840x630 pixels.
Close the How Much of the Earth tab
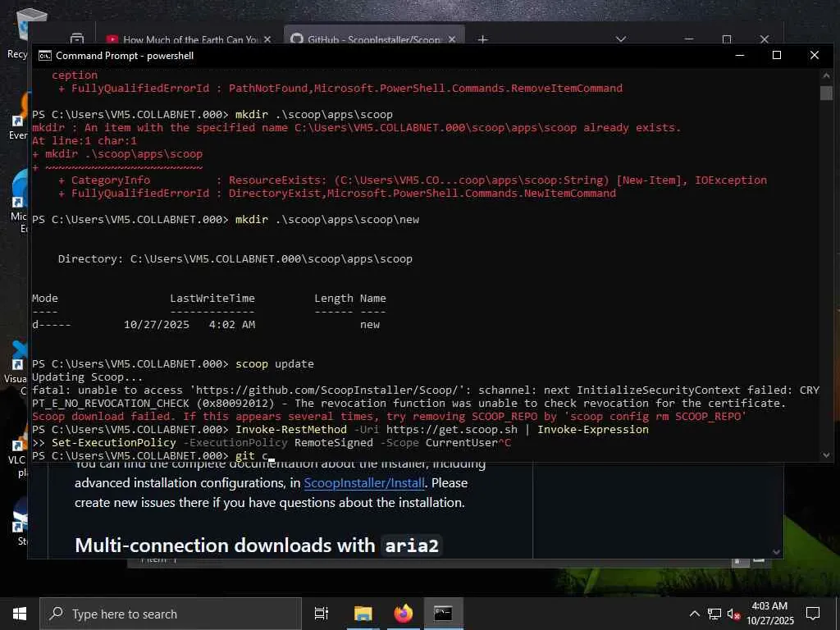point(267,39)
